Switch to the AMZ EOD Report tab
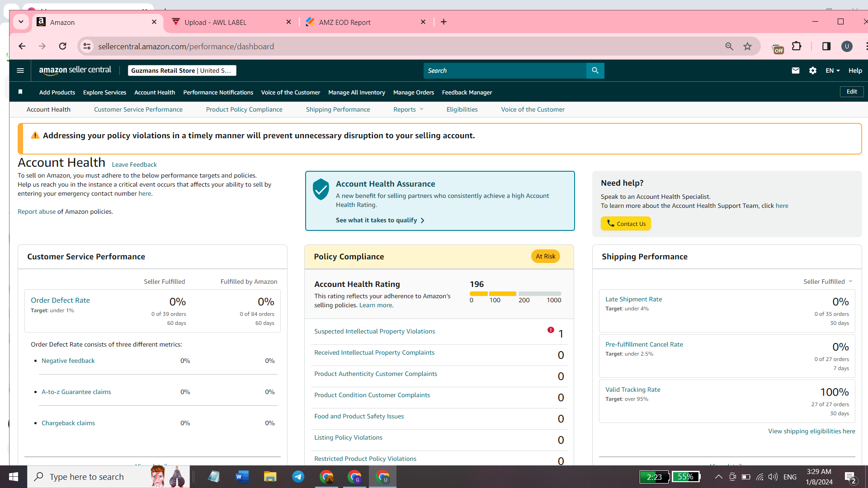Image resolution: width=868 pixels, height=488 pixels. coord(366,22)
